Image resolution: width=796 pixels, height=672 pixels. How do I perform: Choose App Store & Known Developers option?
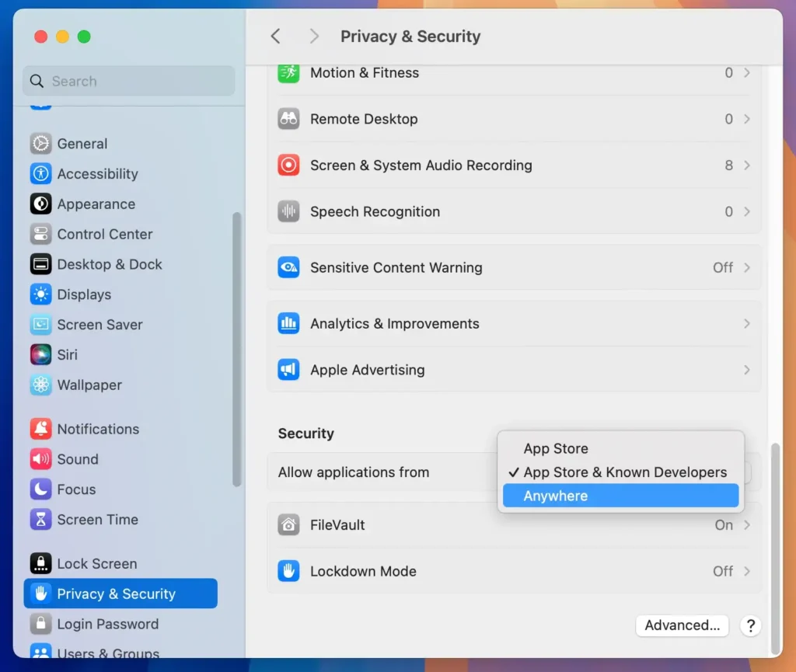pyautogui.click(x=620, y=472)
